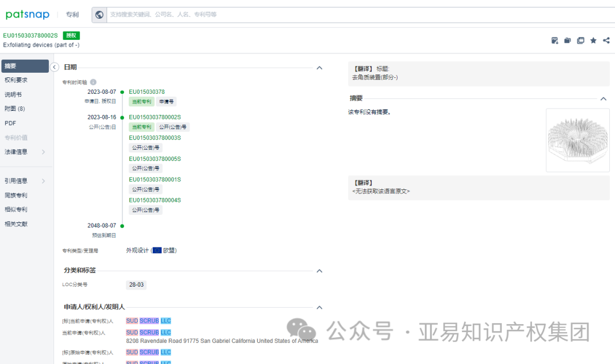Click the info icon beside 专利时间轴
615x364 pixels.
93,82
